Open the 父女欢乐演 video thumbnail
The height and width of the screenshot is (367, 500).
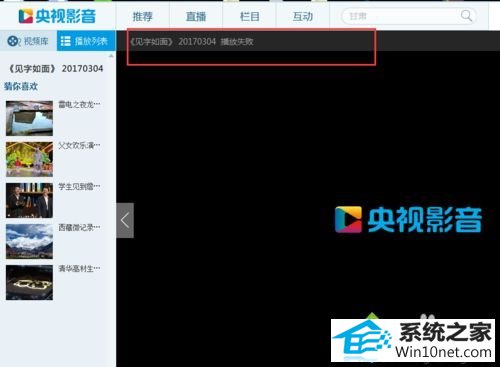click(29, 159)
